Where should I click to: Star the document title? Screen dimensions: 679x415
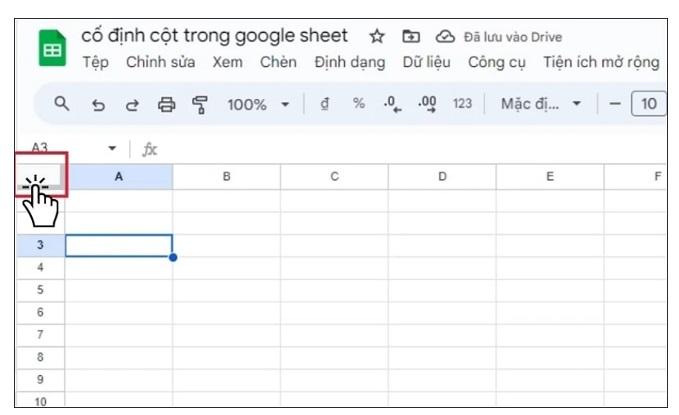pos(377,36)
